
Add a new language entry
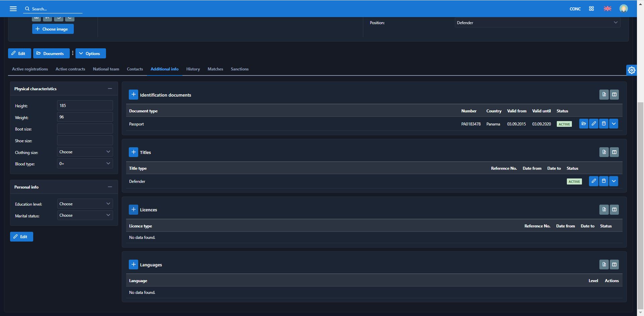point(133,265)
